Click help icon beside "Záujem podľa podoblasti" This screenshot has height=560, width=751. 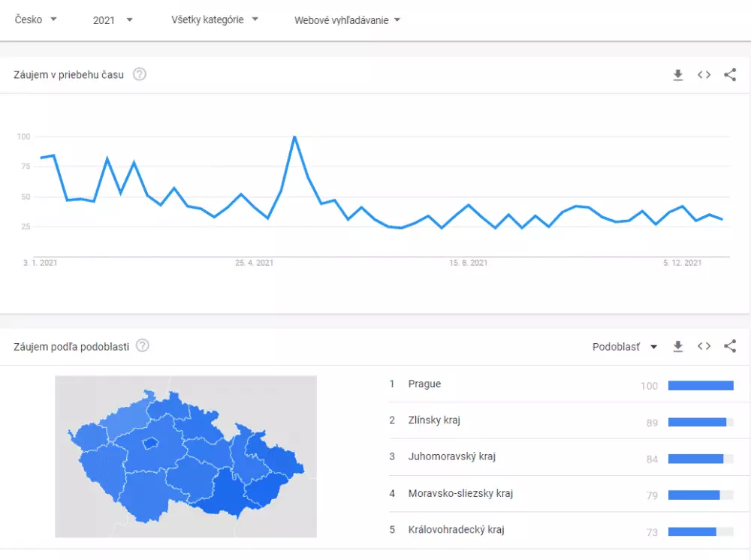click(143, 345)
